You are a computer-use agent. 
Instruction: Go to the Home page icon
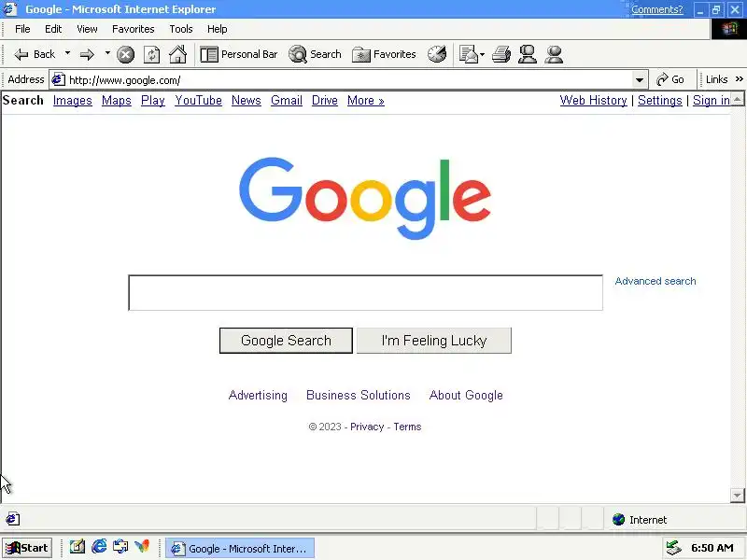click(177, 54)
